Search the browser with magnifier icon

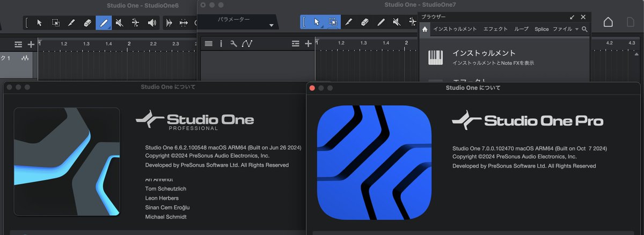(x=585, y=29)
